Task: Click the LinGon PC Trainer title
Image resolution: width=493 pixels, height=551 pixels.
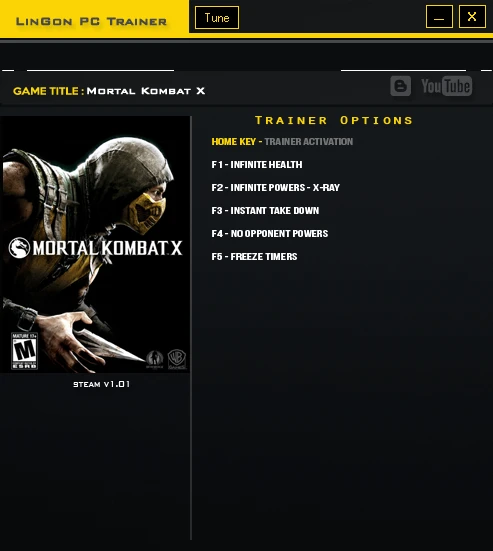Action: pos(91,21)
